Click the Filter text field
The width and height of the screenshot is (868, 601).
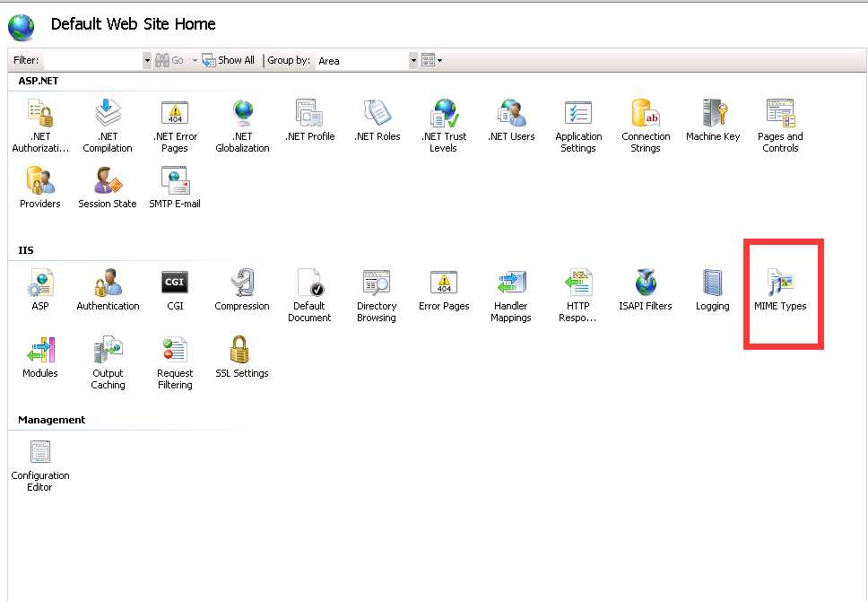(x=93, y=60)
